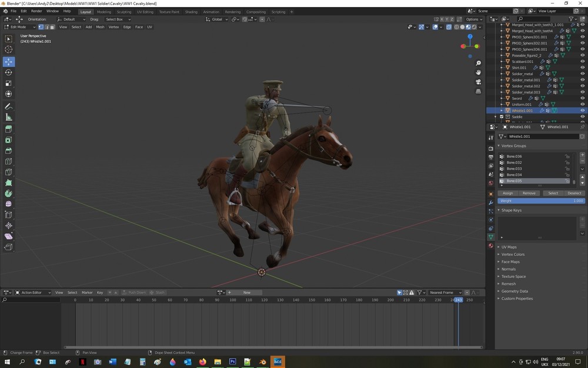This screenshot has height=368, width=588.
Task: Hide Sword object using eye icon
Action: [582, 98]
